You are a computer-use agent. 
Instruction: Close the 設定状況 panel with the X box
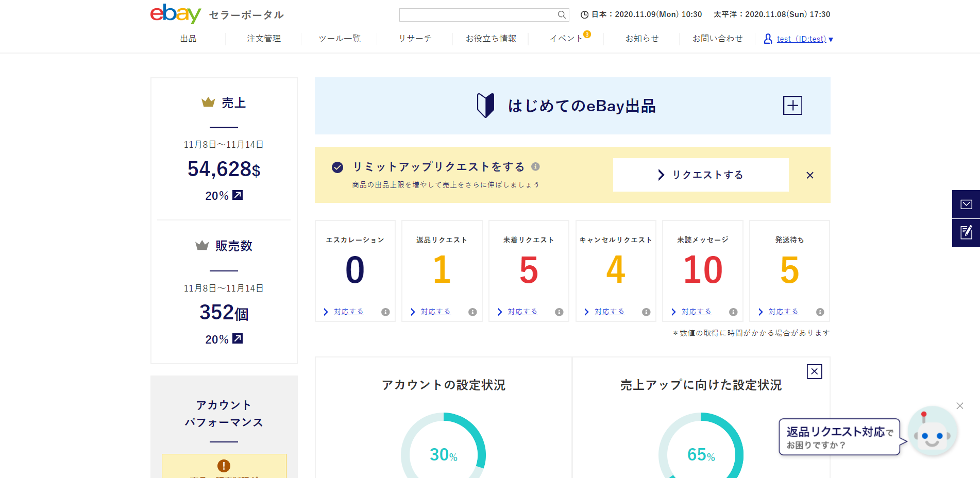tap(814, 371)
